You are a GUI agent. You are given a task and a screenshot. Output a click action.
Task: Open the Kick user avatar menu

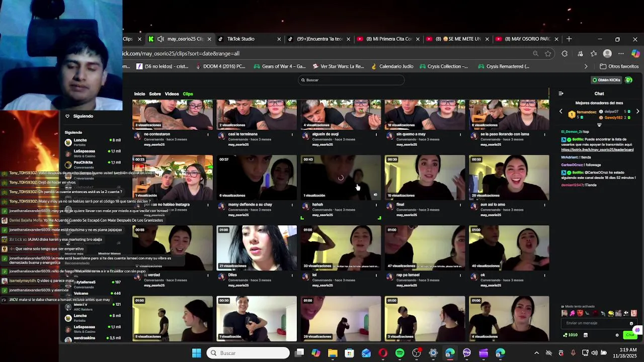[x=628, y=80]
